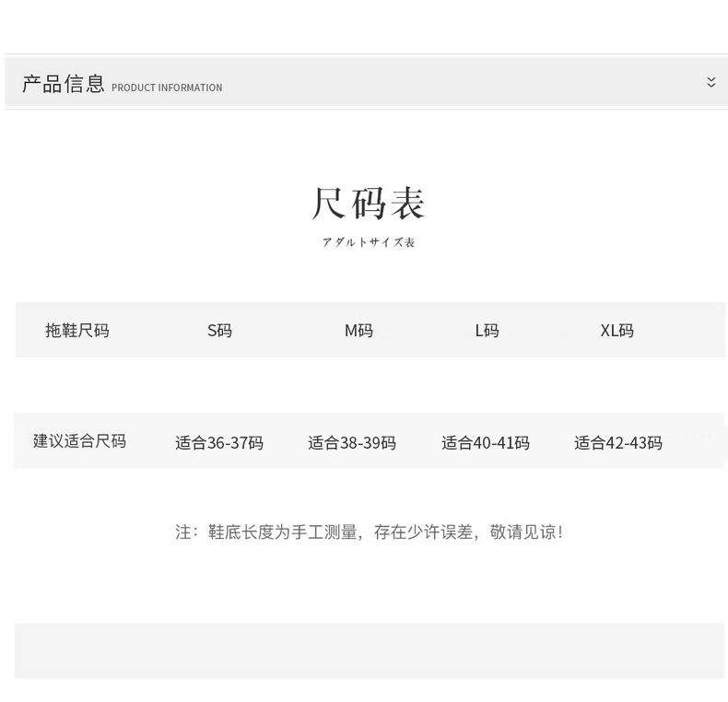Select the S码 size column

coord(219,331)
